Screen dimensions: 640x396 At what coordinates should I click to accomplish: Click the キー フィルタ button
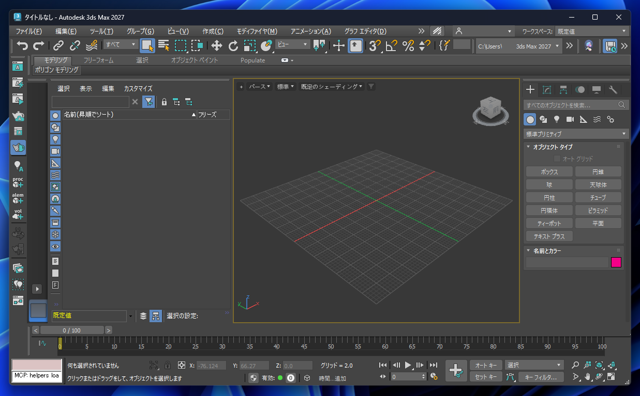pyautogui.click(x=540, y=377)
